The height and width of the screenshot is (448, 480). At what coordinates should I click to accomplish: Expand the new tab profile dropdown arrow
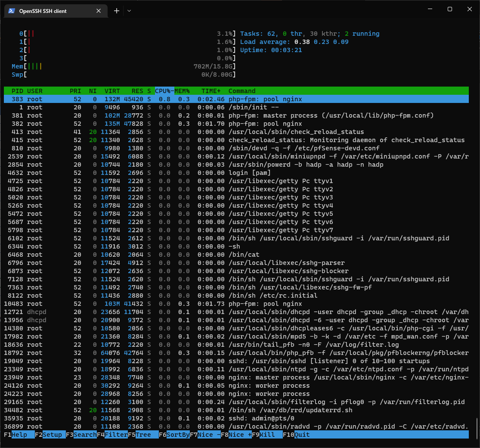129,11
